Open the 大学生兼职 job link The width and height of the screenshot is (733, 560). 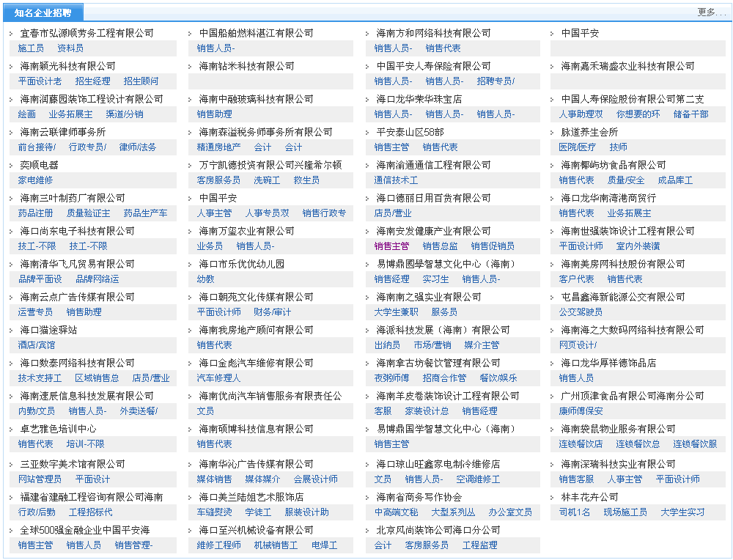click(396, 312)
